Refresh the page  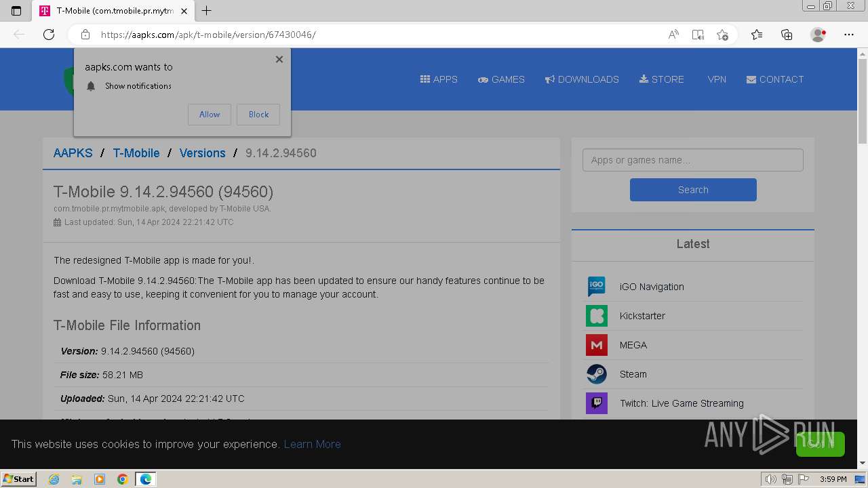click(x=49, y=35)
